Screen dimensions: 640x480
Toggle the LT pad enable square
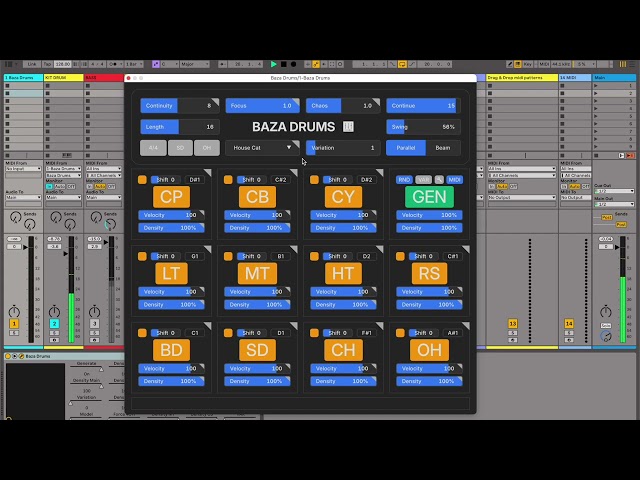142,256
